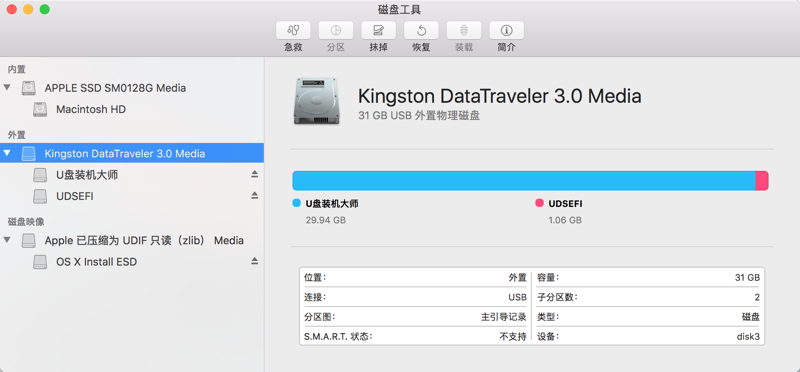Select OS X Install ESD name

(x=96, y=262)
